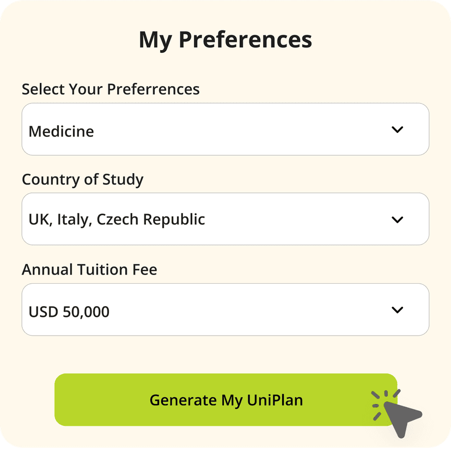Click the "USD 50,000" value text
The image size is (451, 476).
(69, 312)
